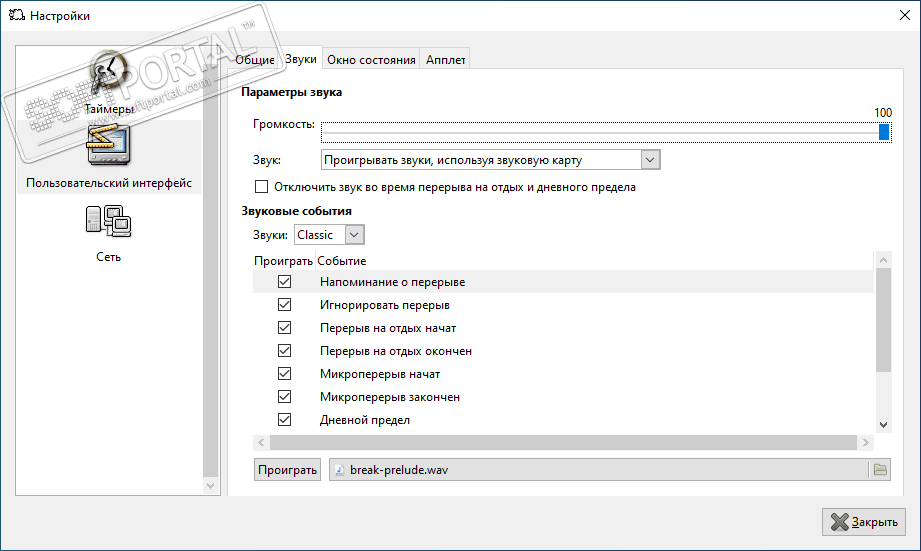Toggle Дневной предел checkbox

pos(284,419)
